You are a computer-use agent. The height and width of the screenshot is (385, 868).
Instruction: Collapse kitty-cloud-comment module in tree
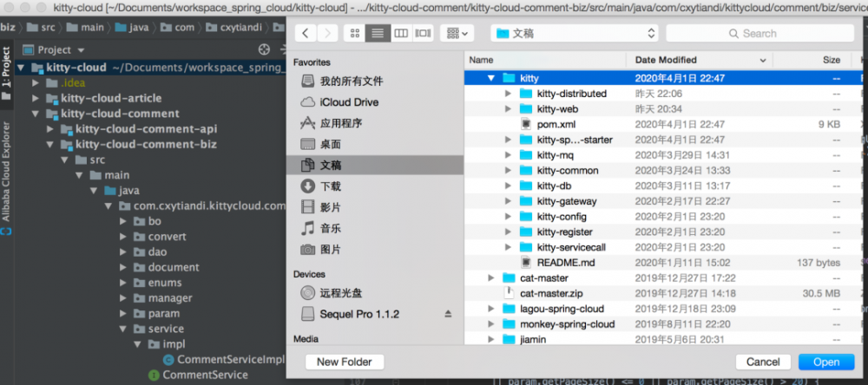pos(36,114)
